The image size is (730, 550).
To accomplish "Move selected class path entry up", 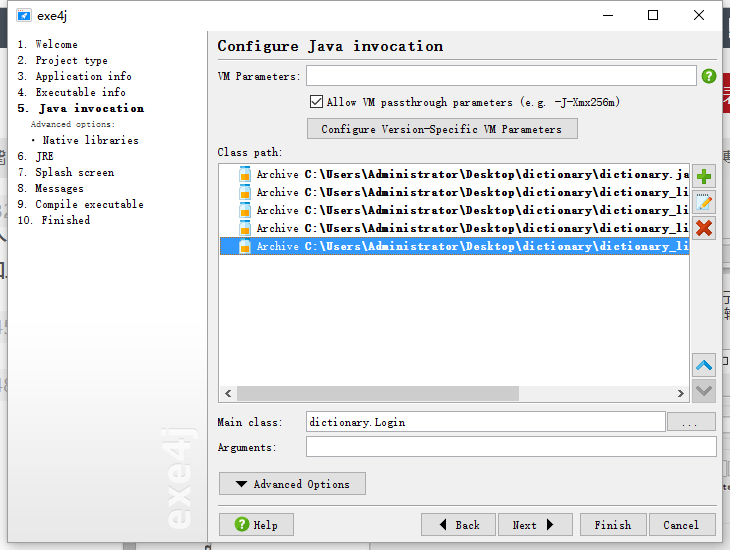I will [x=704, y=365].
